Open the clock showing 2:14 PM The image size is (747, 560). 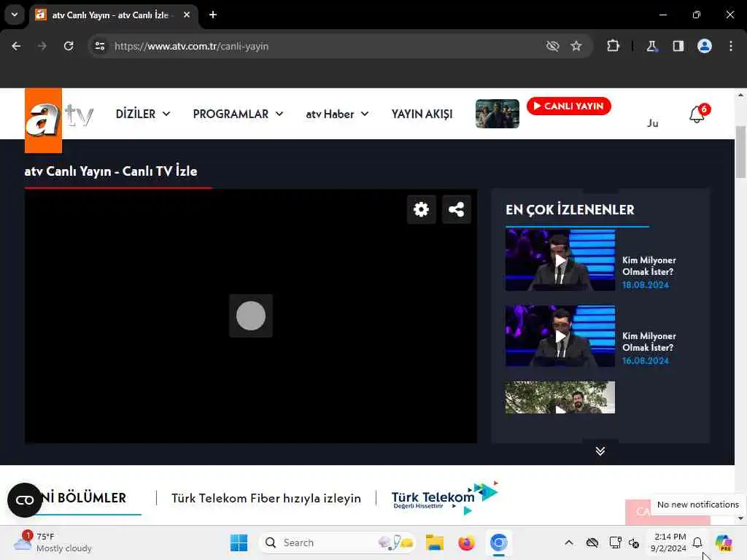(670, 542)
